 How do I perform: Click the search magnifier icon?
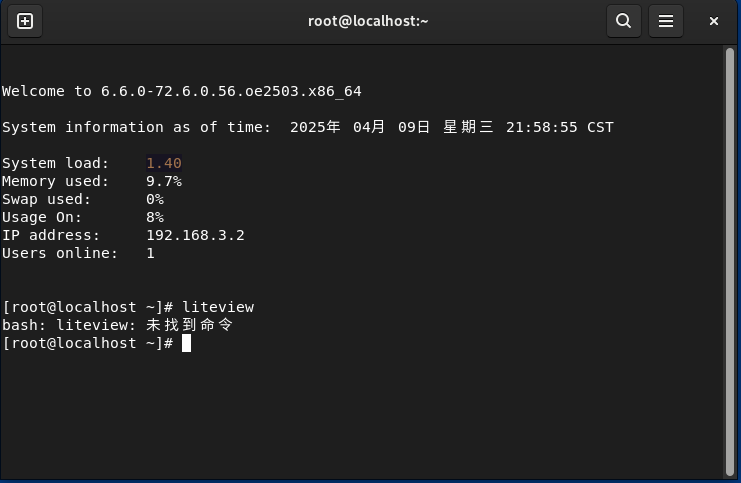coord(623,21)
